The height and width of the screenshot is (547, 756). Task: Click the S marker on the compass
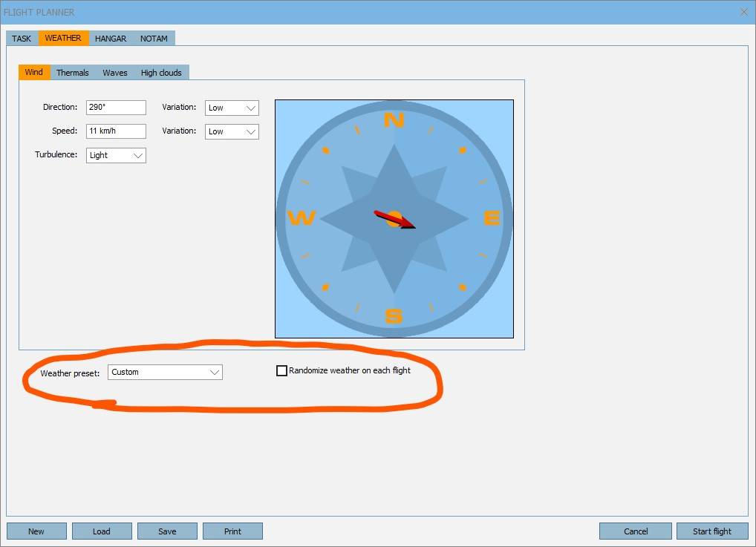tap(394, 317)
